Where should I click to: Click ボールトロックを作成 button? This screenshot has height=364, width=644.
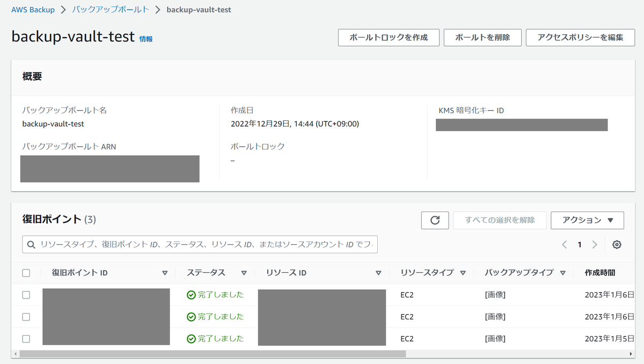point(389,38)
